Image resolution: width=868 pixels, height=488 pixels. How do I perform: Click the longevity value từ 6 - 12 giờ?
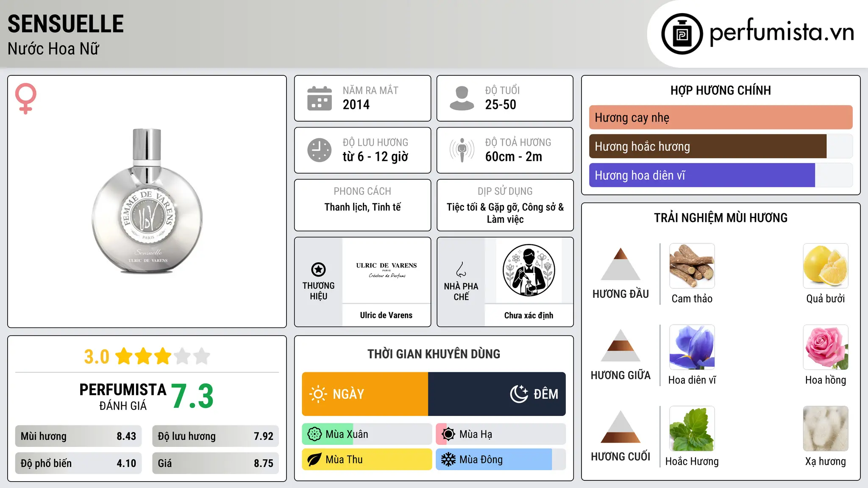tap(375, 157)
